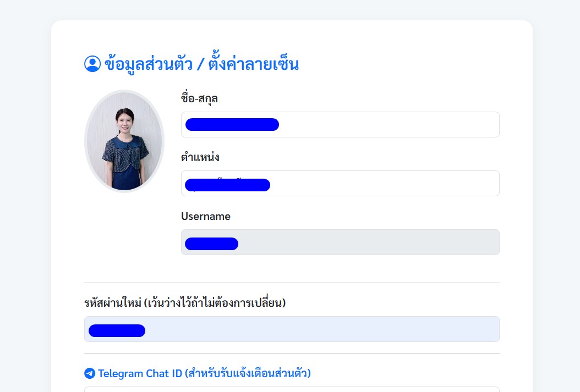Click the blue masked value in the password field
Viewport: 580px width, 392px height.
coord(117,330)
